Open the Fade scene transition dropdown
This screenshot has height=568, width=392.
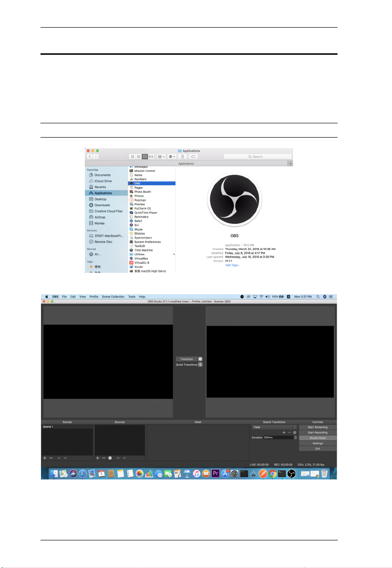coord(274,427)
